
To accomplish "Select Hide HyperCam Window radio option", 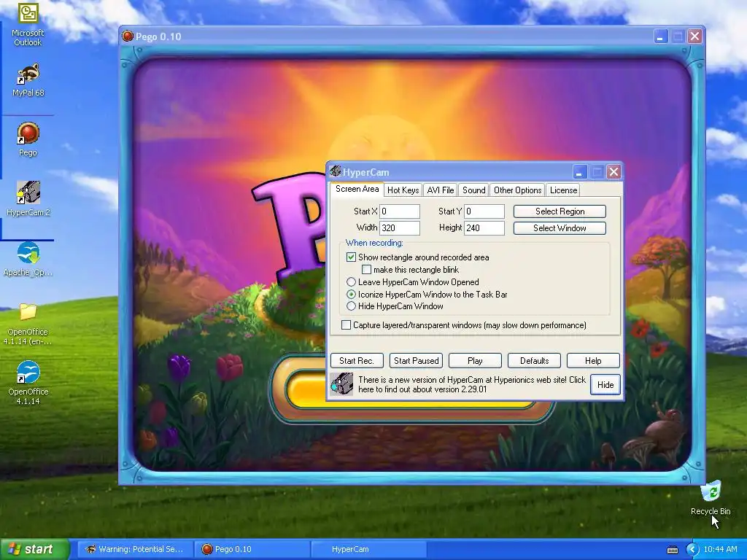I will [x=351, y=306].
